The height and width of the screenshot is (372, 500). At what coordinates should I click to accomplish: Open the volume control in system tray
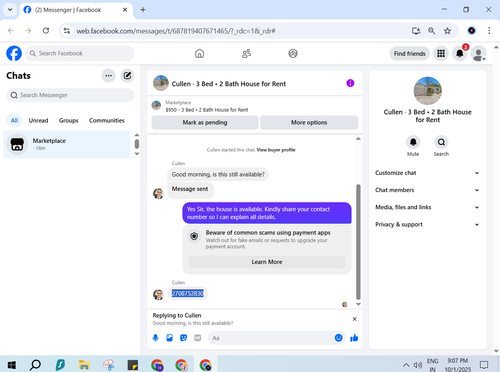click(417, 365)
